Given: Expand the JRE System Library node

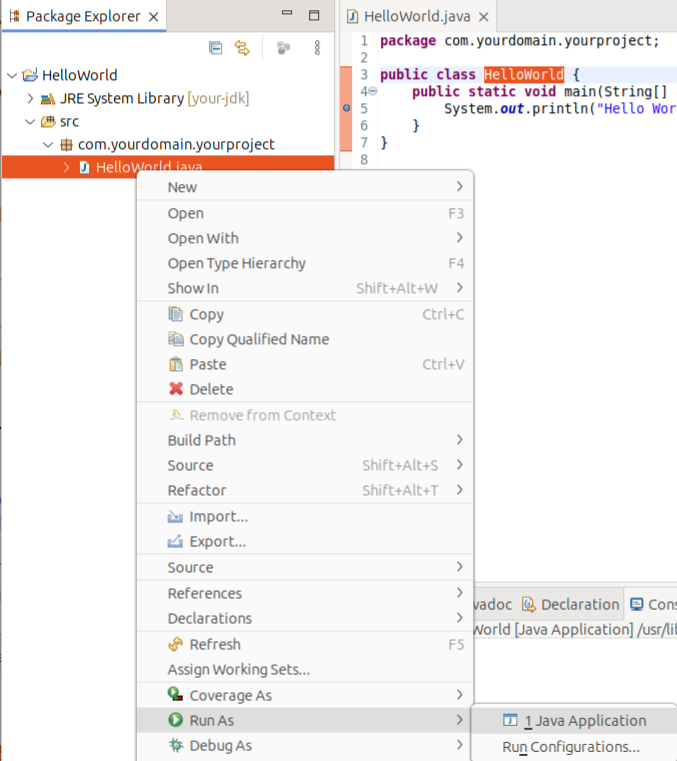Looking at the screenshot, I should 30,99.
